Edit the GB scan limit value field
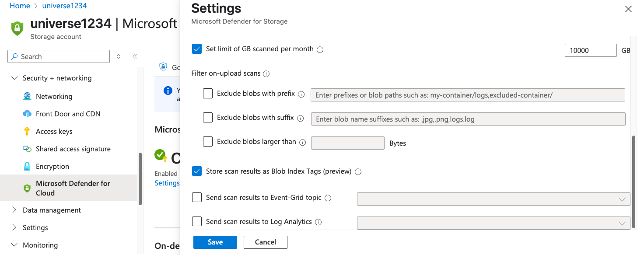The image size is (644, 255). click(x=590, y=50)
